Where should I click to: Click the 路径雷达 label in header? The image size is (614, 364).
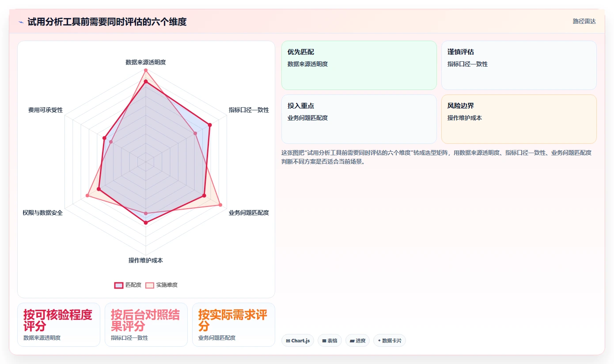pos(584,21)
